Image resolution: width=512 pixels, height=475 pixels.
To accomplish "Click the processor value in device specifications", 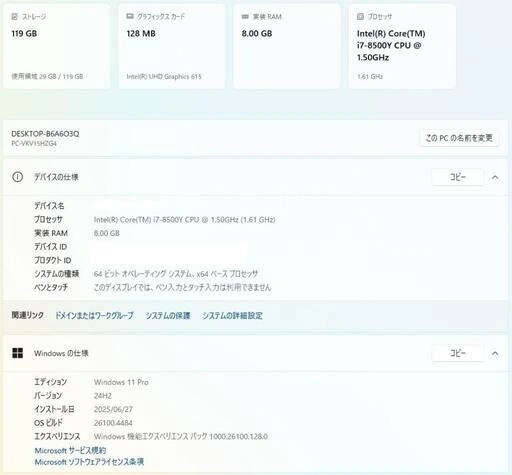I will [185, 220].
